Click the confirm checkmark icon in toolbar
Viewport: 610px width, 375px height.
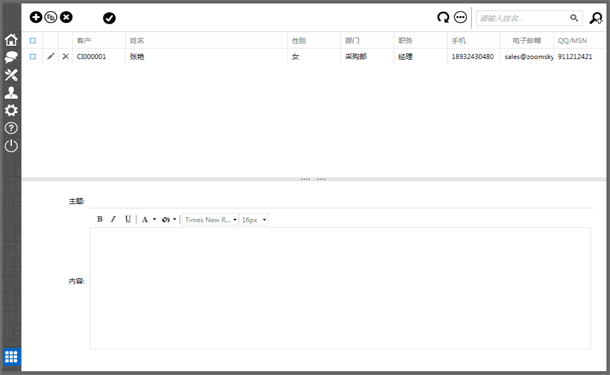point(109,18)
